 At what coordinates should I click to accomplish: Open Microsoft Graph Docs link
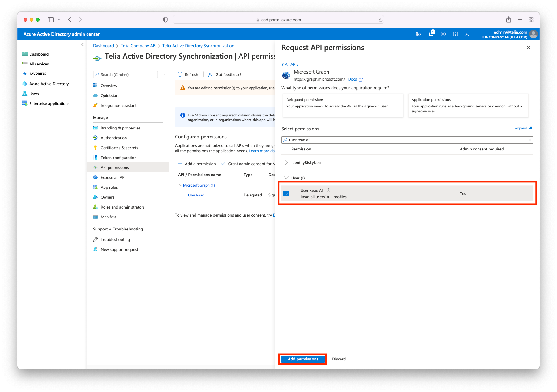tap(355, 79)
